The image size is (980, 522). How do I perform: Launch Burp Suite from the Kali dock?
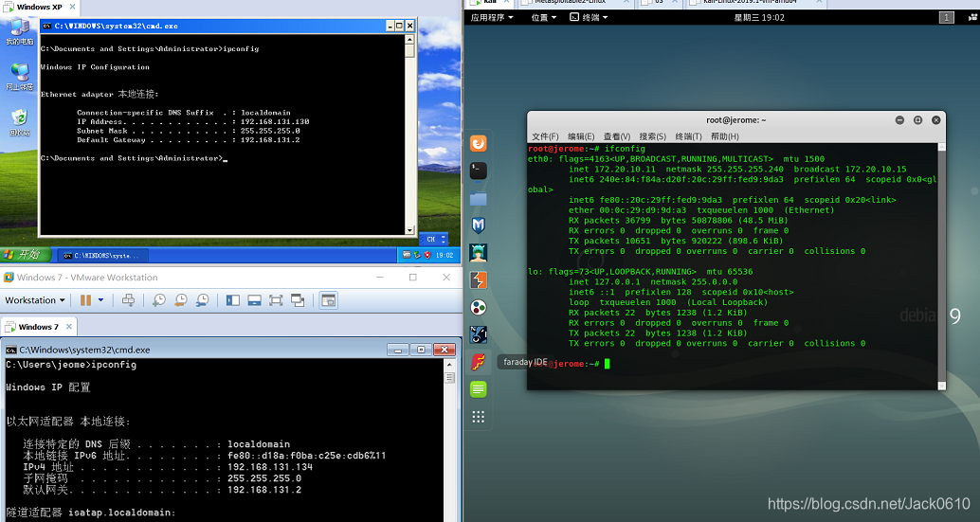click(478, 279)
